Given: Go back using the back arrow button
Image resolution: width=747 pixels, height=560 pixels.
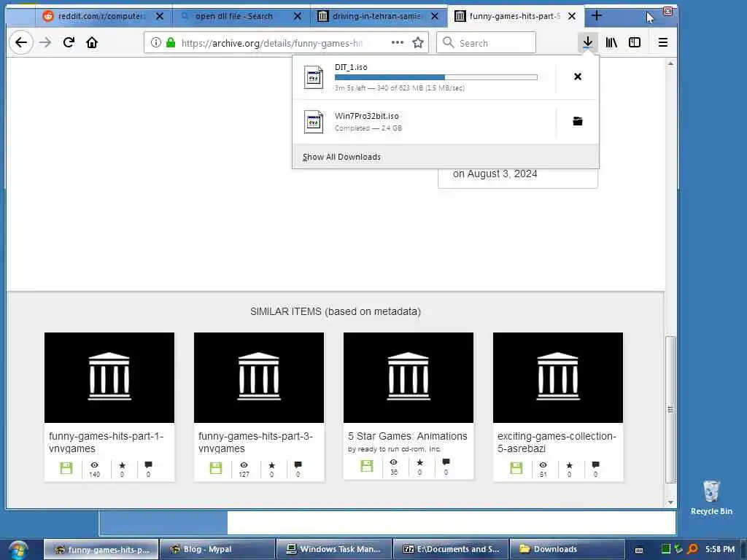Looking at the screenshot, I should pyautogui.click(x=21, y=43).
